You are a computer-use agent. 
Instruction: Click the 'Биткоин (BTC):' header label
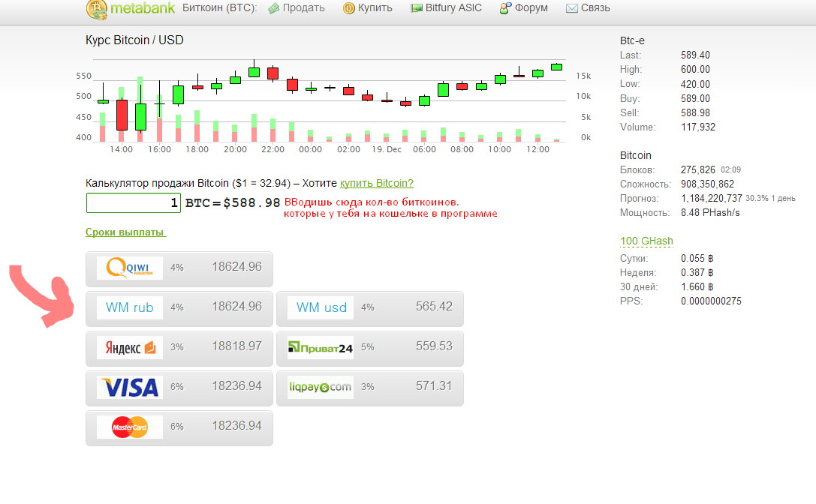[x=220, y=8]
